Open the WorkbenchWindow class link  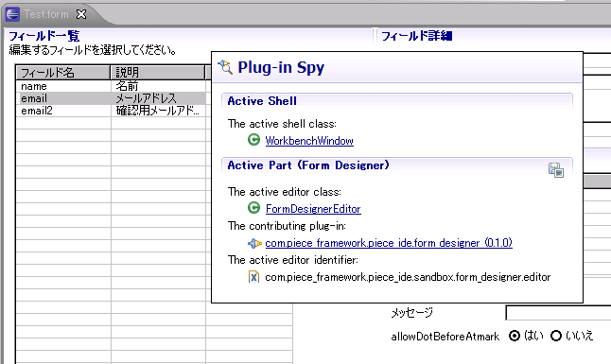coord(309,141)
